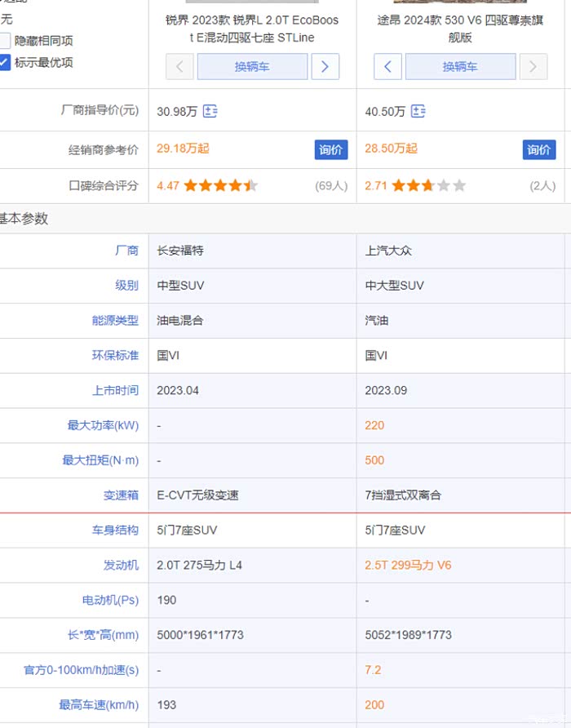This screenshot has width=571, height=728.
Task: Open price calculator next to 30.98万
Action: pyautogui.click(x=210, y=111)
